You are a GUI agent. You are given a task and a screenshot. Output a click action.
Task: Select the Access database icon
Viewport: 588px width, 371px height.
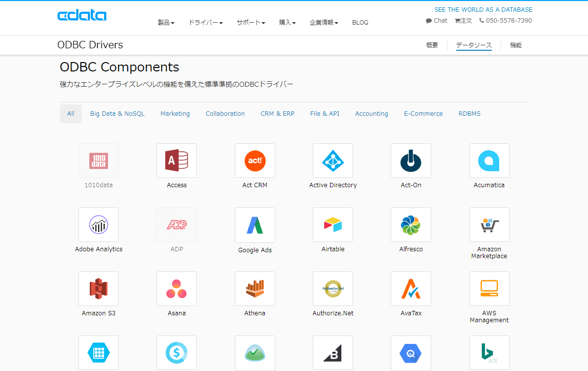[177, 161]
